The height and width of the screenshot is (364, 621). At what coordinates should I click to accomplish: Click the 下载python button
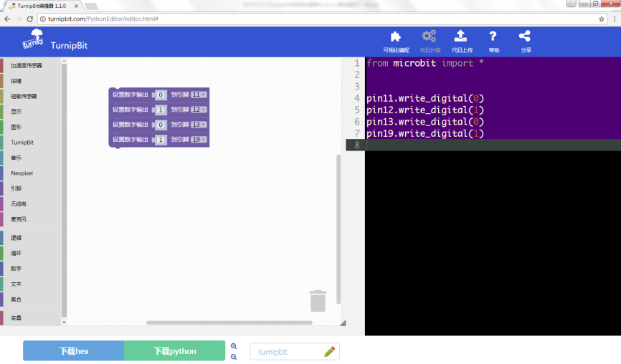[175, 351]
